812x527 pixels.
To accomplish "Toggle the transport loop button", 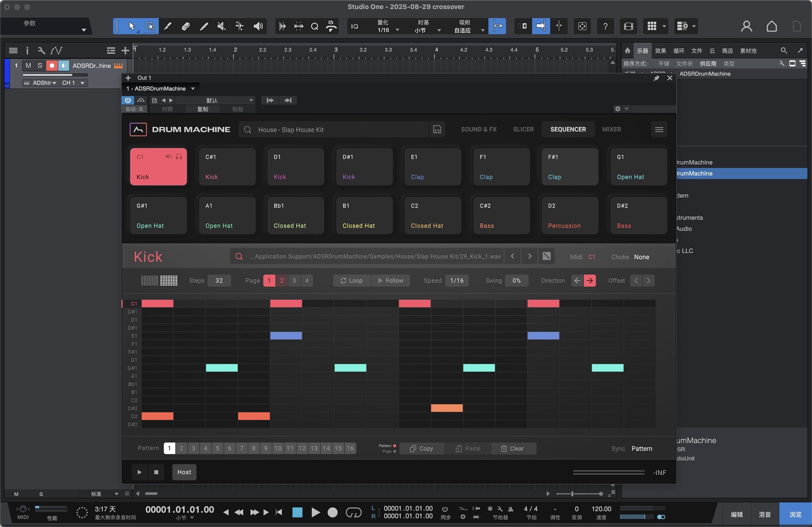I will [x=354, y=513].
